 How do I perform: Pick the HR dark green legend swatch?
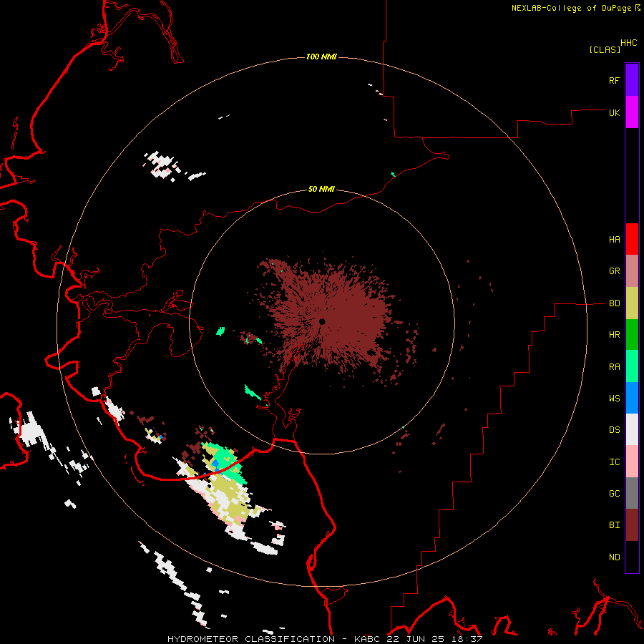(x=632, y=335)
